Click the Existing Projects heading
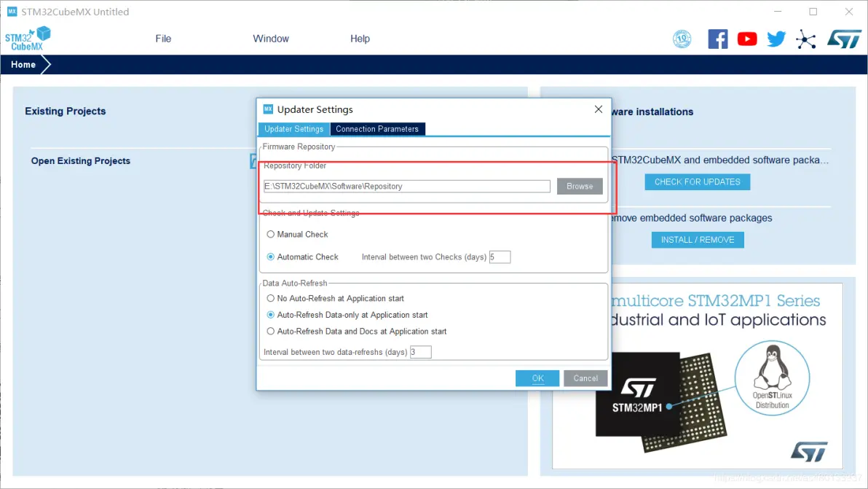 pos(66,111)
